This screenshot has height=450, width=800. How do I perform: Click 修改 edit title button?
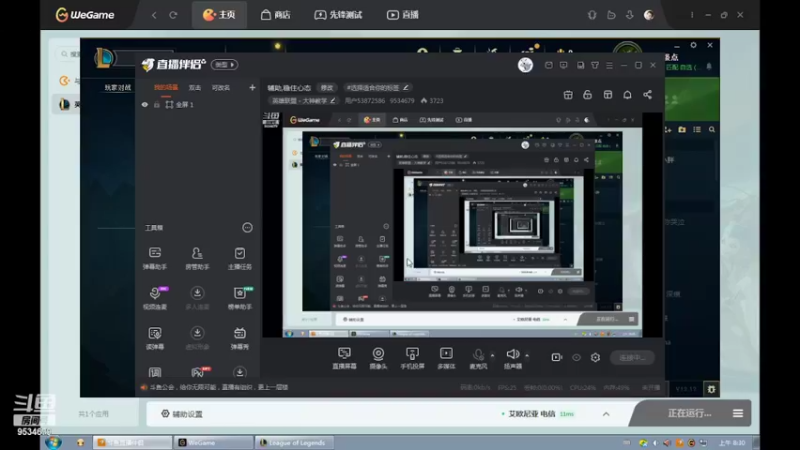327,88
